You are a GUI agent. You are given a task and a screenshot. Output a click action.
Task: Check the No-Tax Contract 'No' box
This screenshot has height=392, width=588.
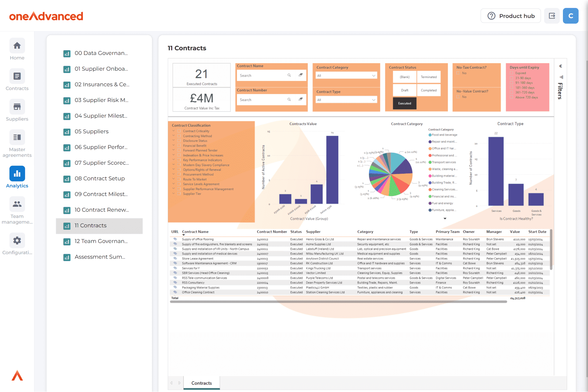[458, 73]
